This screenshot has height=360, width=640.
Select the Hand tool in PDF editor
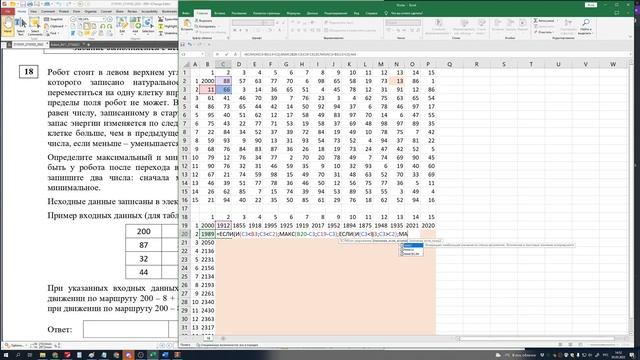coord(8,26)
